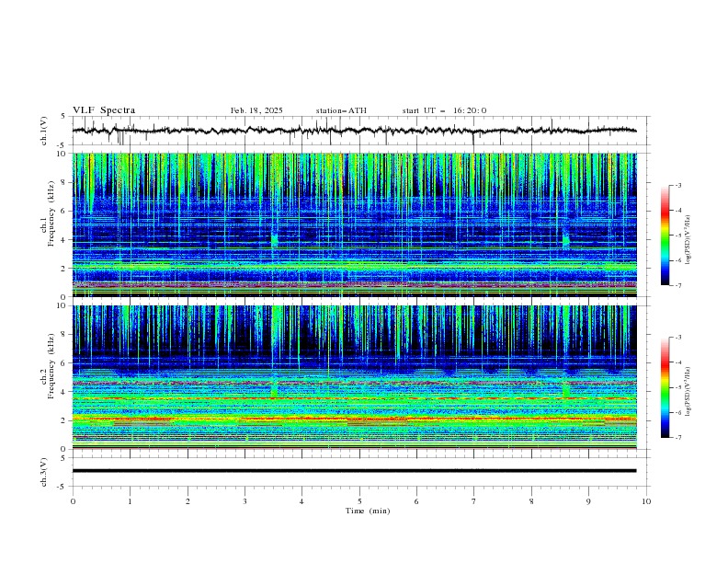Viewport: 728px width, 563px height.
Task: Click the "ch.3(V)" axis label
Action: click(x=44, y=472)
